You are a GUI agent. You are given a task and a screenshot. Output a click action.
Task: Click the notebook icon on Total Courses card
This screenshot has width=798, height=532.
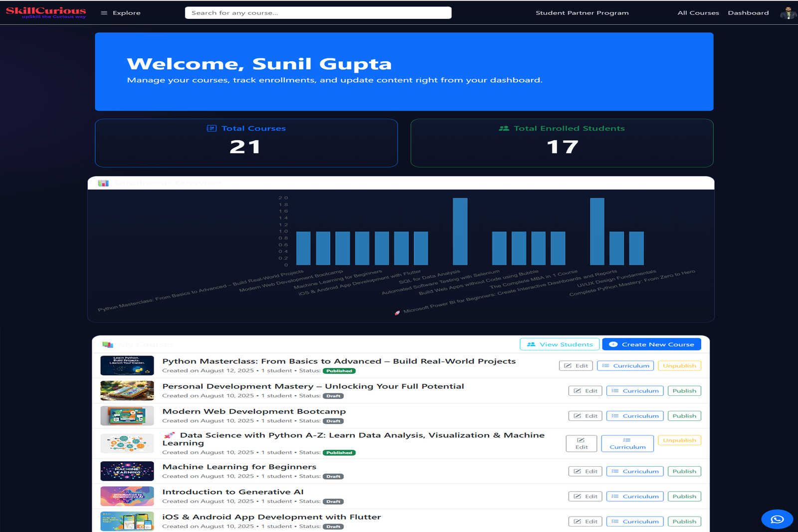point(210,128)
